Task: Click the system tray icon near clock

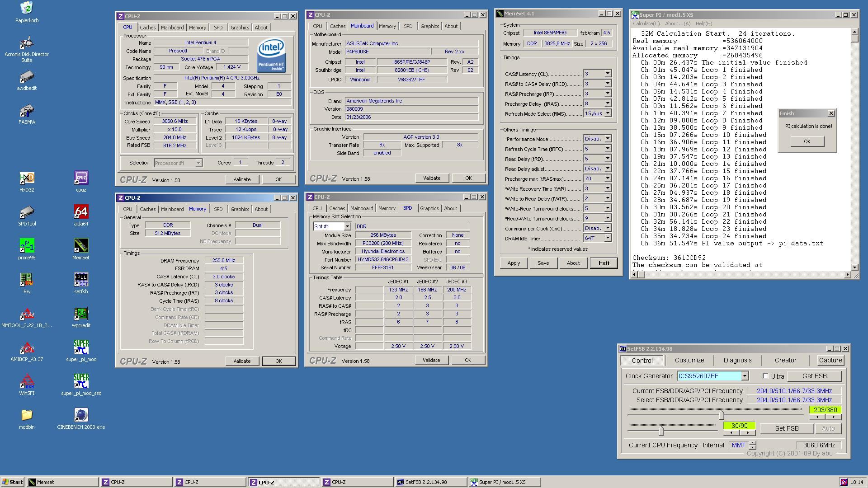Action: (844, 482)
